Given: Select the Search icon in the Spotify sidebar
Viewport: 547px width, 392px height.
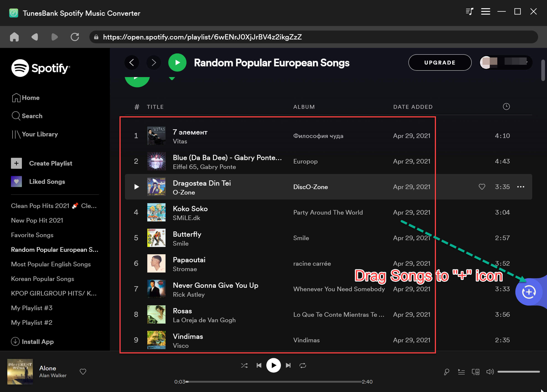Looking at the screenshot, I should (16, 116).
